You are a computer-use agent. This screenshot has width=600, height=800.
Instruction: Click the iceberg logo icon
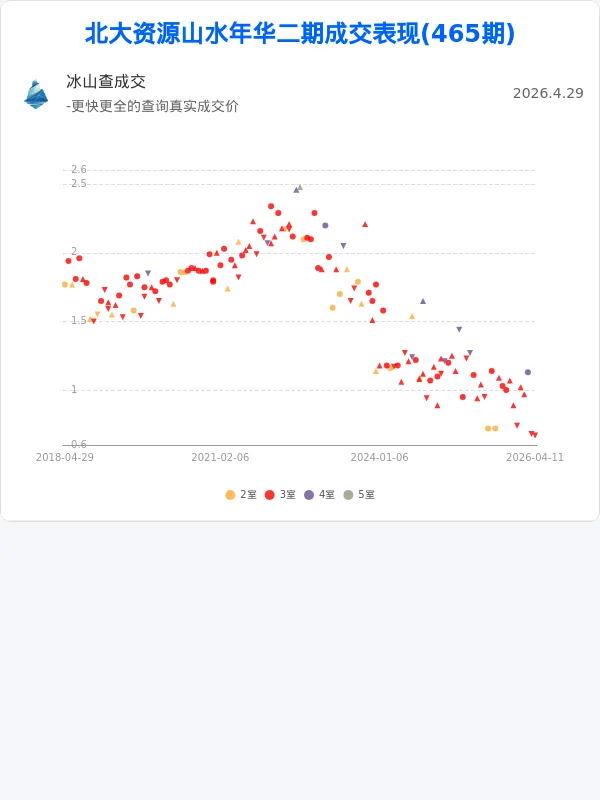[x=36, y=93]
